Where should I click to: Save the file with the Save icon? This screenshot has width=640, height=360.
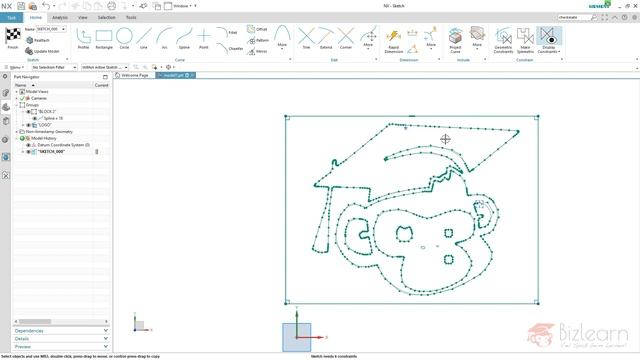pos(21,6)
